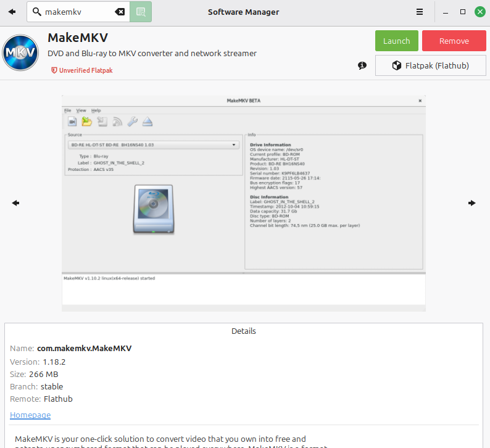Image resolution: width=490 pixels, height=448 pixels.
Task: Close the Software Manager window
Action: tap(480, 12)
